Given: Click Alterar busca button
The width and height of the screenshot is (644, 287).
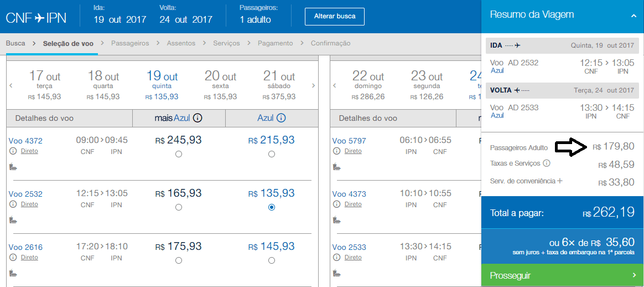Looking at the screenshot, I should coord(335,16).
